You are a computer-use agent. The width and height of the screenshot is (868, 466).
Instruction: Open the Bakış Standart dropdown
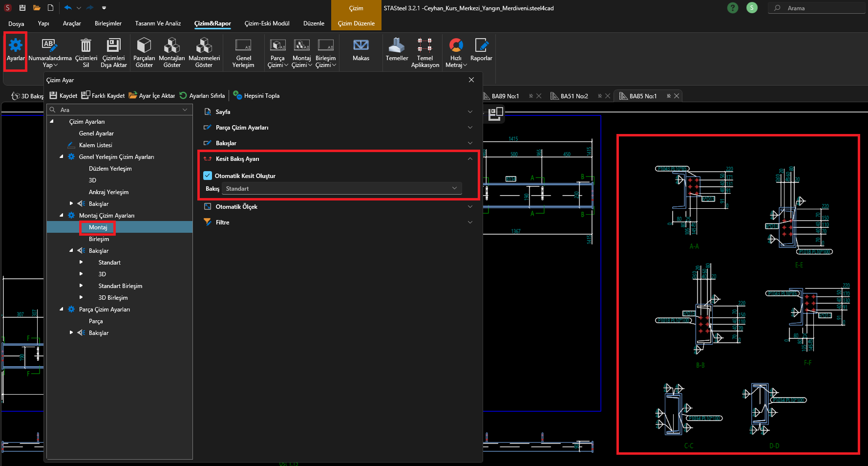click(x=341, y=189)
